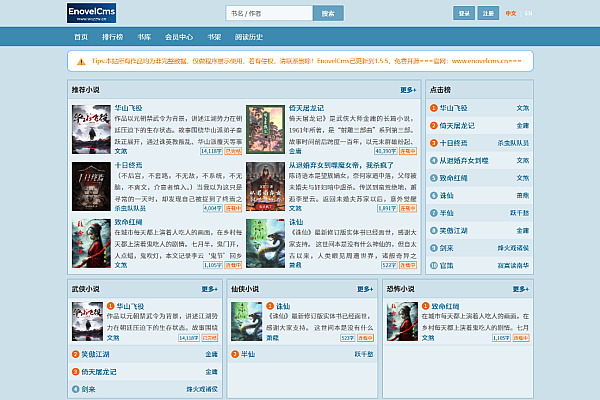Click the www.enovelcms.cn link in tips banner

point(480,61)
